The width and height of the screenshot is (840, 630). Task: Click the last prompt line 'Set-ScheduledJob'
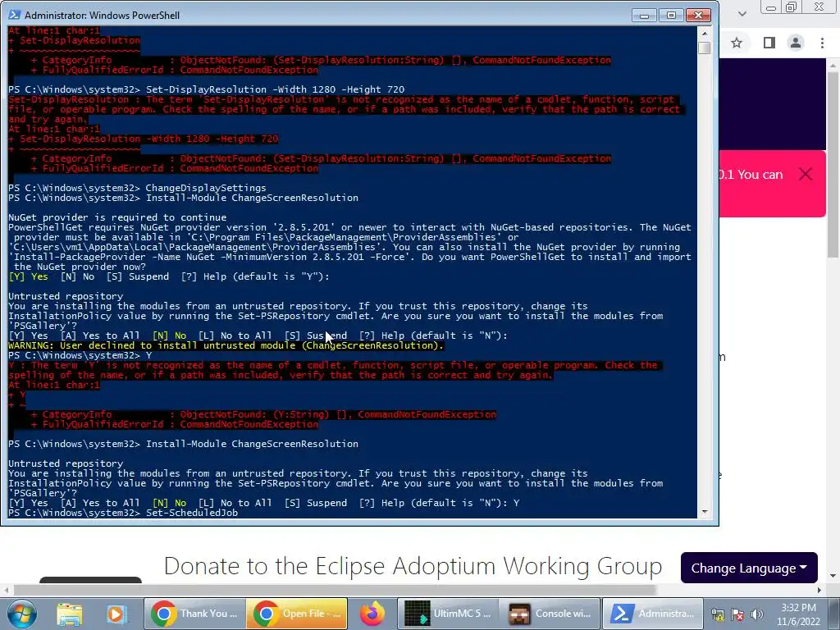192,513
